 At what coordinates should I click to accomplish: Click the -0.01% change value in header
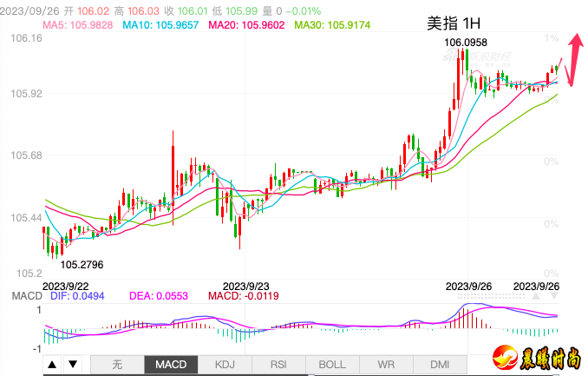click(x=304, y=11)
